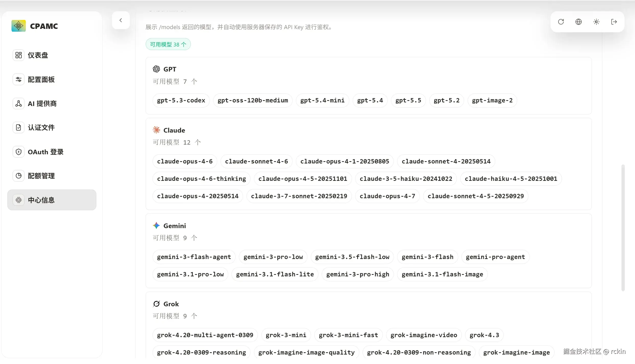Select the gpt-oss-120b-medium model chip
This screenshot has height=364, width=635.
[253, 100]
